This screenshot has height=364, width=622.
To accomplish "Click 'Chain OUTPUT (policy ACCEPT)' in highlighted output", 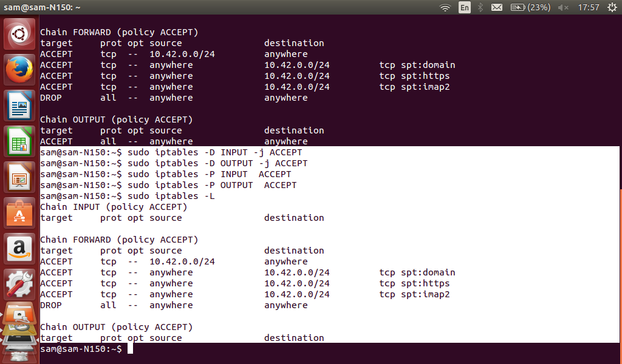I will 116,327.
